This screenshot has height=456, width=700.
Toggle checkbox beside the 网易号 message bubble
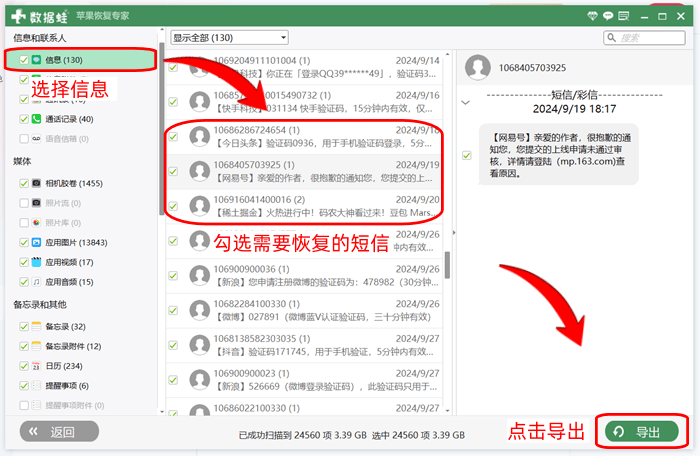coord(467,155)
